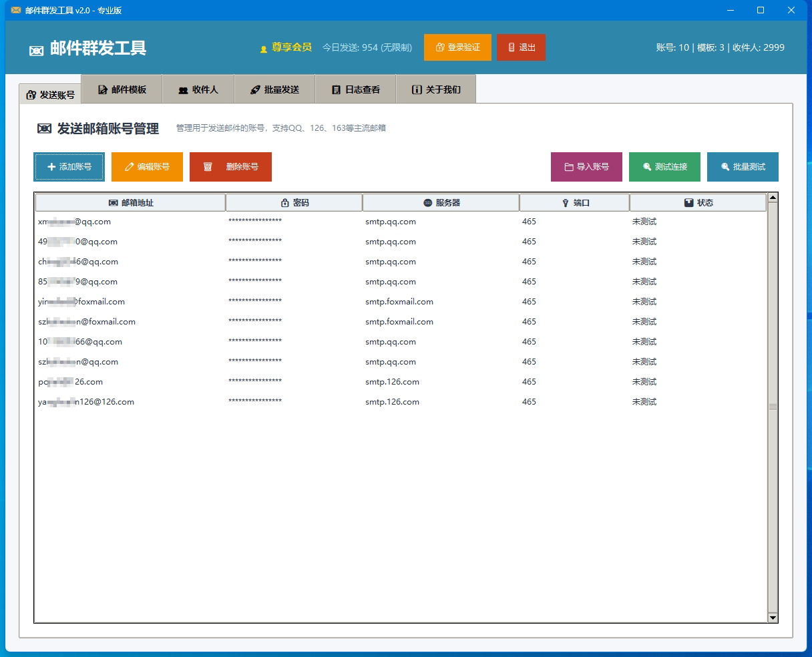Click the 端口 column header
Viewport: 812px width, 657px height.
pyautogui.click(x=575, y=202)
